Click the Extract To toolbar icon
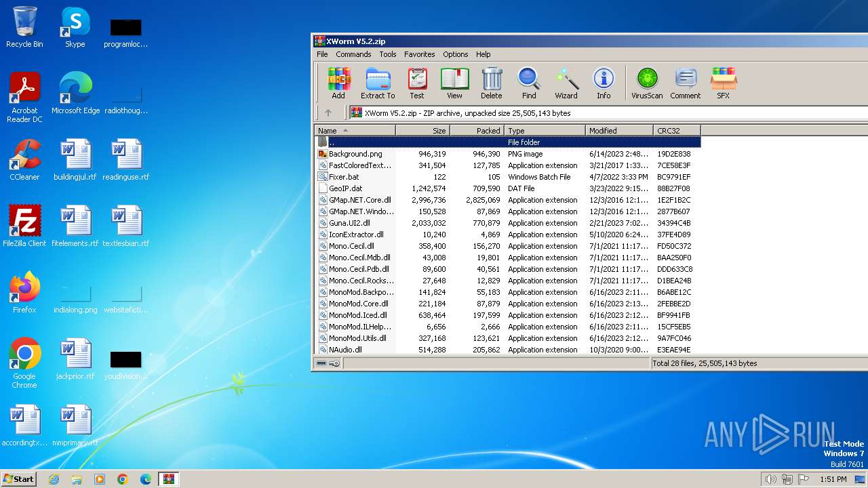 coord(378,83)
